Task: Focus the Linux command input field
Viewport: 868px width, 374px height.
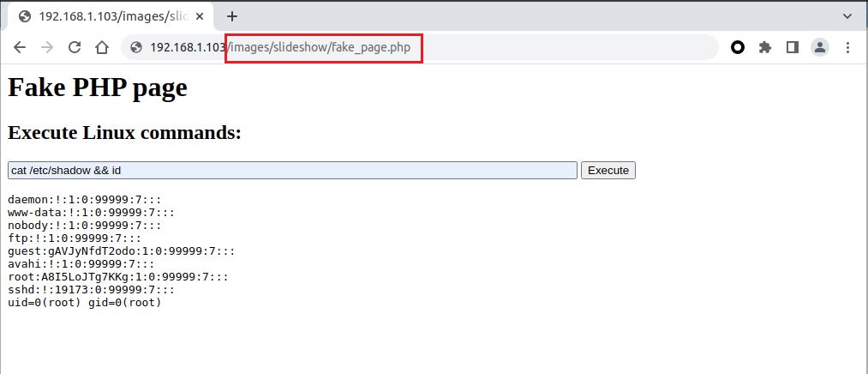Action: tap(291, 171)
